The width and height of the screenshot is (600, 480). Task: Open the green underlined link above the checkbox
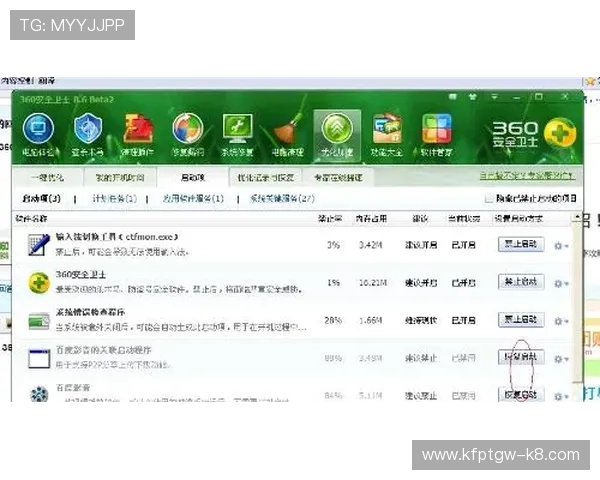point(527,175)
